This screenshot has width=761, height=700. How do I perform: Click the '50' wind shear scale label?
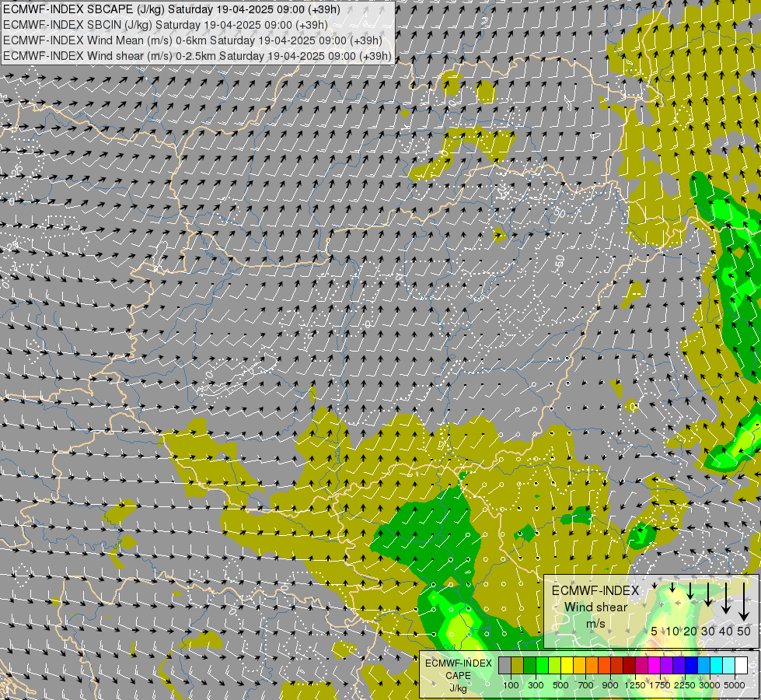pyautogui.click(x=744, y=631)
